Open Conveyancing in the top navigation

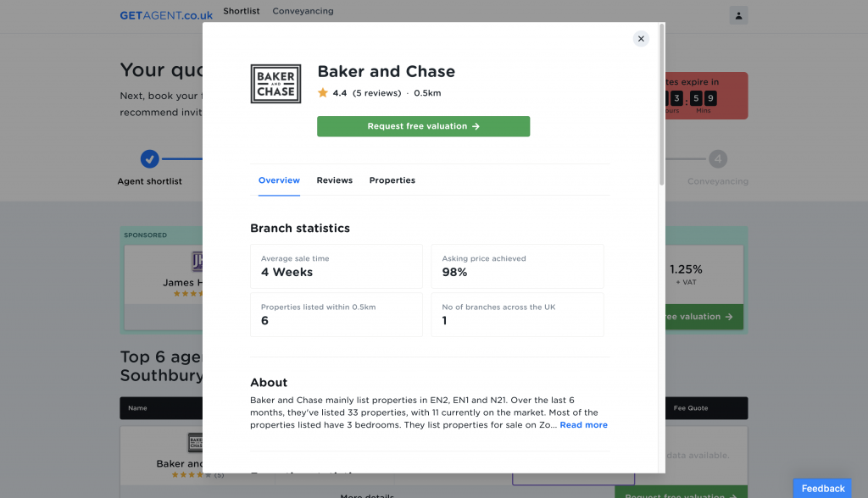click(303, 11)
